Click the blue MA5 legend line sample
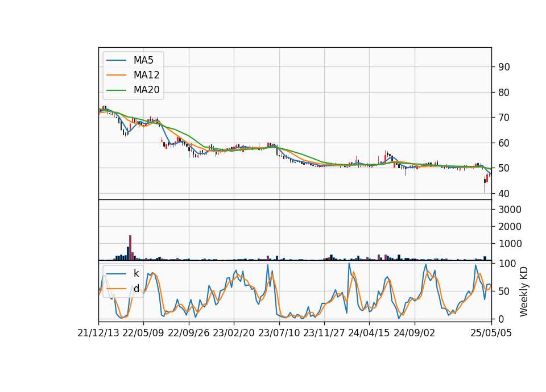This screenshot has height=392, width=546. 116,60
